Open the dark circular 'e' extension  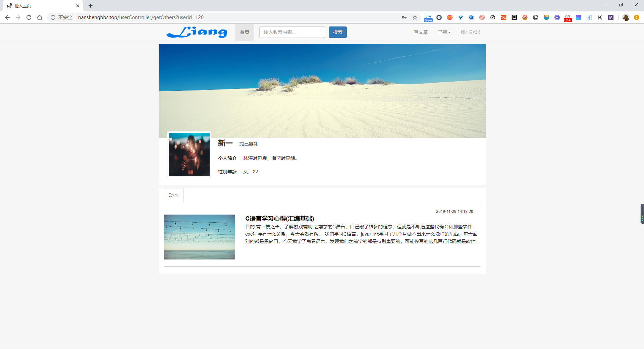pyautogui.click(x=439, y=17)
